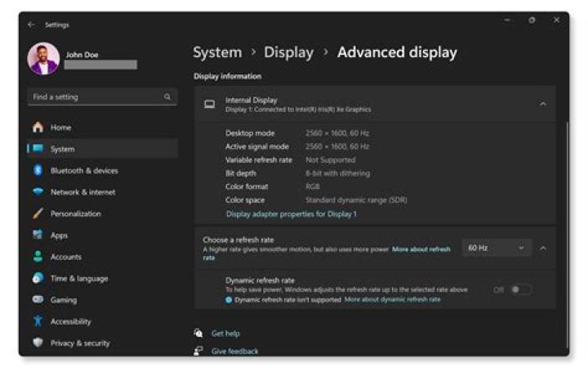The height and width of the screenshot is (368, 588).
Task: Click the Accounts person icon
Action: click(x=38, y=257)
